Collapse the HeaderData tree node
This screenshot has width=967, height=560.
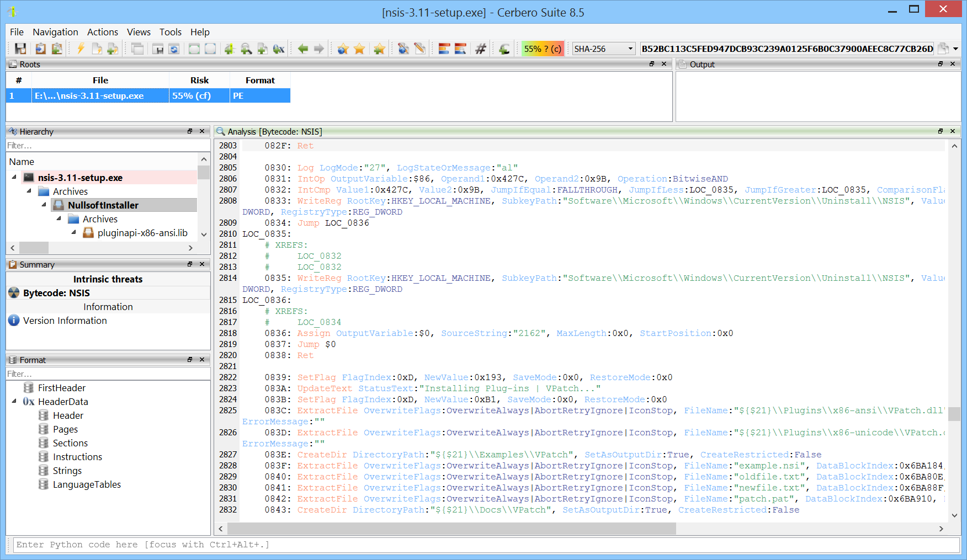click(x=14, y=402)
